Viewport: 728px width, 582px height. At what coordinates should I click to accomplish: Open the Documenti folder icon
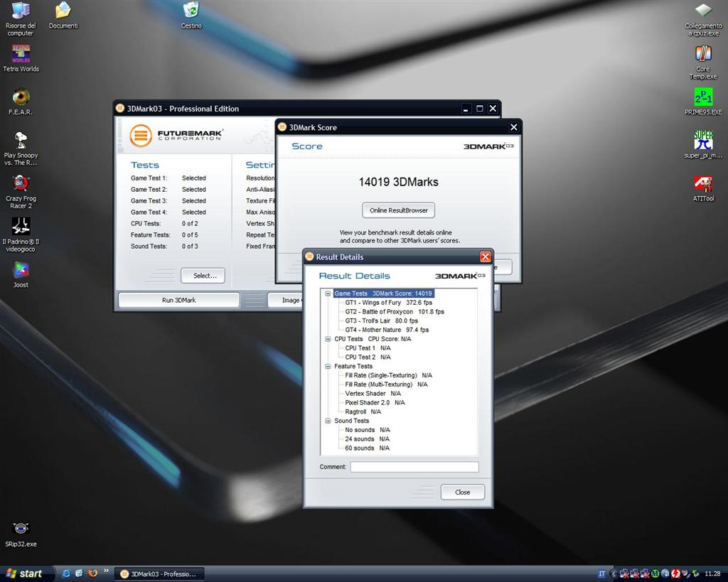click(63, 16)
